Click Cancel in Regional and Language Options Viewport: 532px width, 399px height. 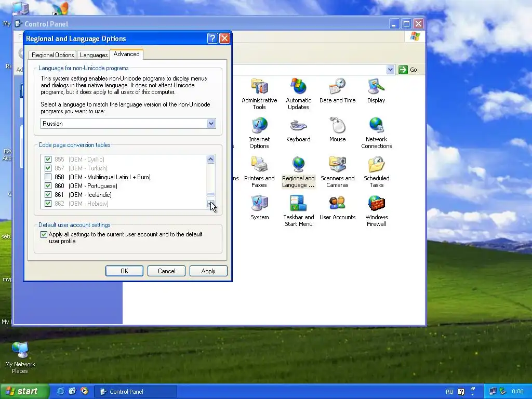coord(167,271)
